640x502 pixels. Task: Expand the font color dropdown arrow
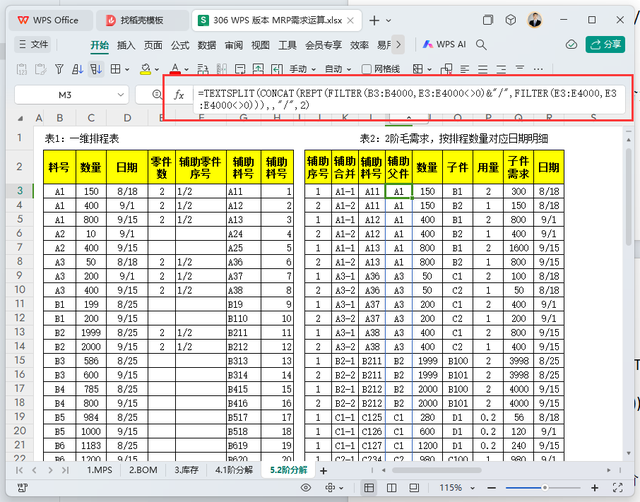click(x=187, y=69)
